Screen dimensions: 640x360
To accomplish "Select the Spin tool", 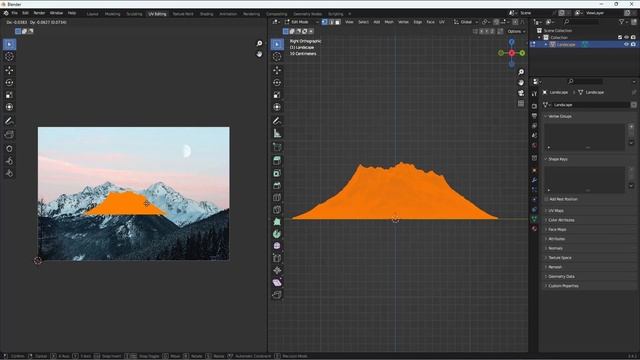I will 277,234.
